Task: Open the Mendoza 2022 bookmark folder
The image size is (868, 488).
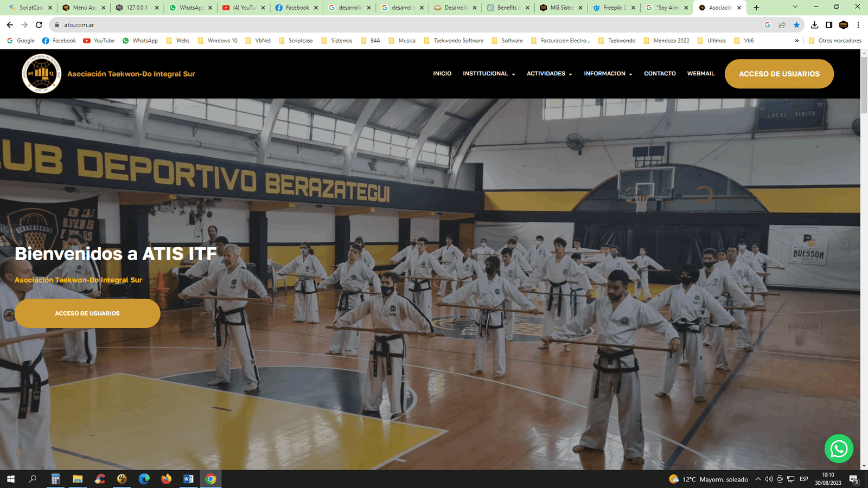Action: point(666,41)
